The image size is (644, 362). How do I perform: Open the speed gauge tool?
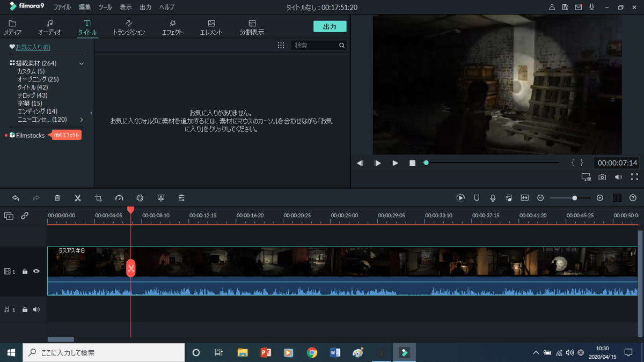click(119, 198)
